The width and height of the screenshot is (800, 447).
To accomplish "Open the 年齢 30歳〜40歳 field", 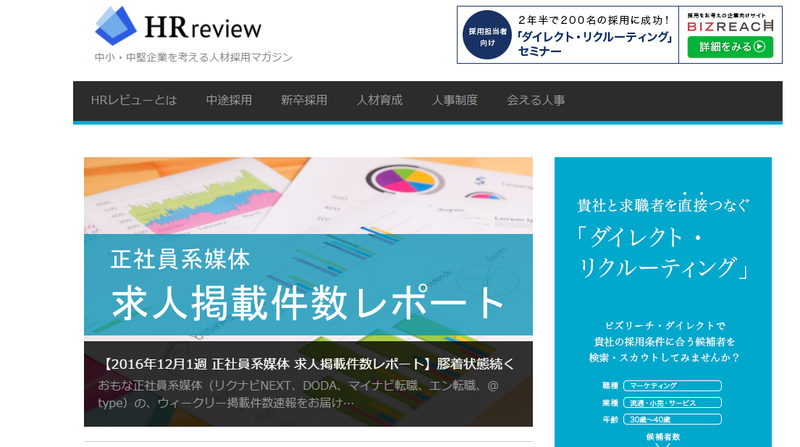I will pos(671,419).
